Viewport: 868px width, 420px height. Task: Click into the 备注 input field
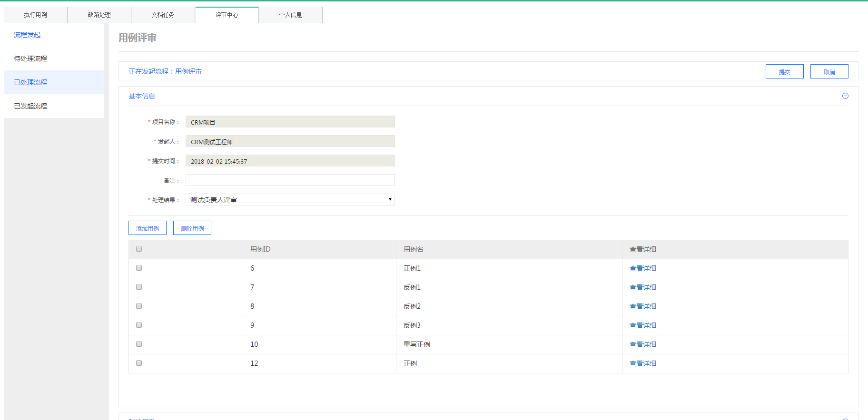(x=290, y=180)
